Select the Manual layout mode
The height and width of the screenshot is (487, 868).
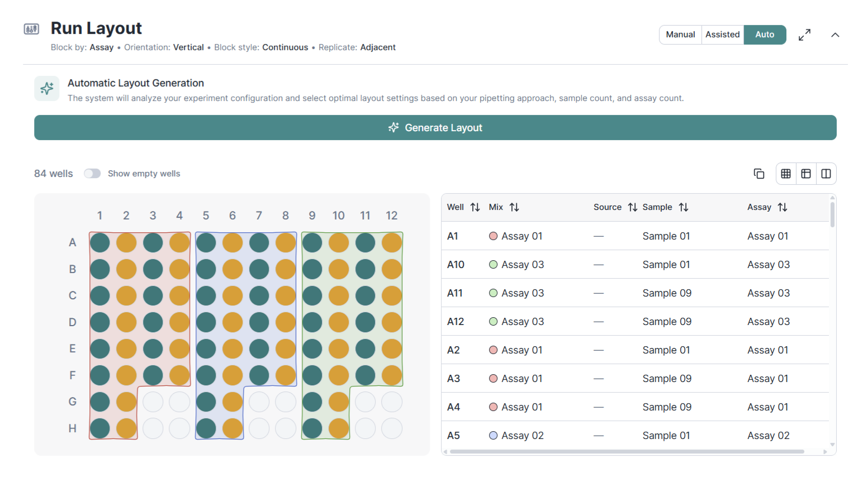point(680,35)
